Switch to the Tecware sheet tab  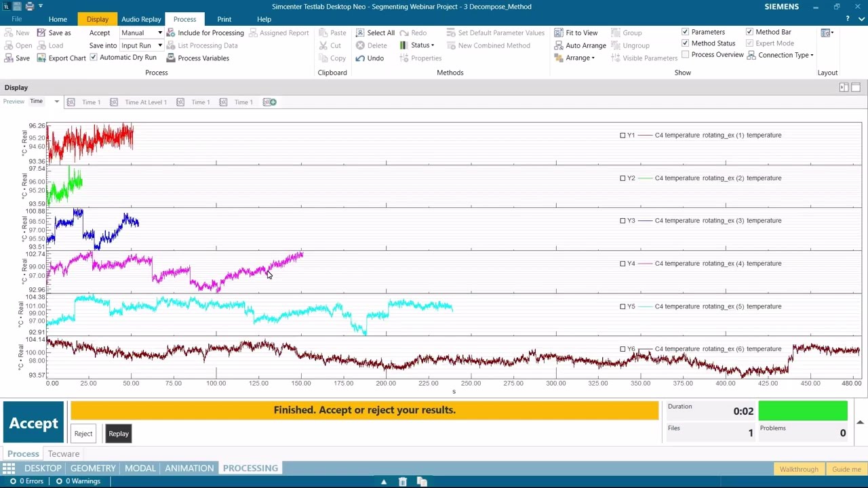click(64, 454)
